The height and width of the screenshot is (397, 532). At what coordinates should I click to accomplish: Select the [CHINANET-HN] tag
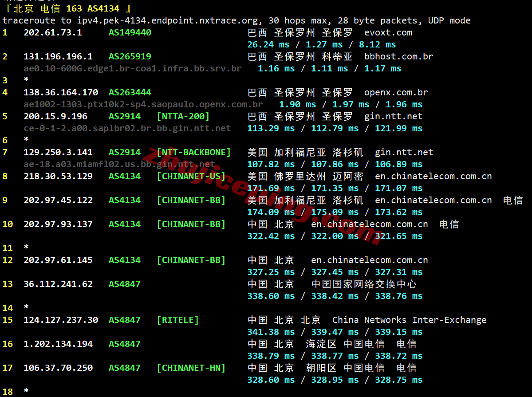(x=191, y=368)
